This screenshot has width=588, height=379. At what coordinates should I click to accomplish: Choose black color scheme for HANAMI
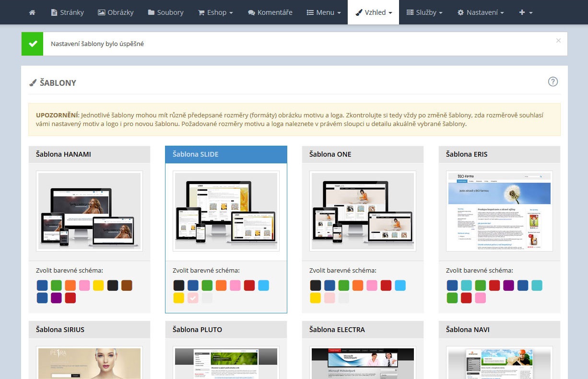point(113,286)
